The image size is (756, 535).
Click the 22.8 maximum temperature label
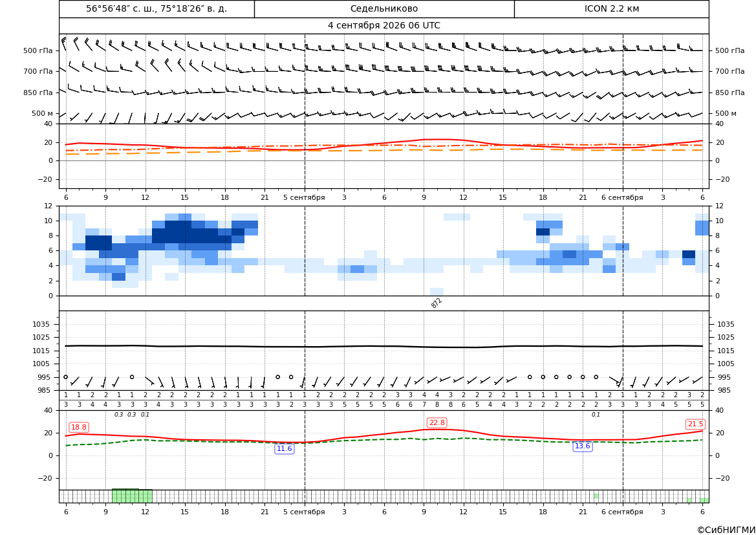click(x=437, y=422)
